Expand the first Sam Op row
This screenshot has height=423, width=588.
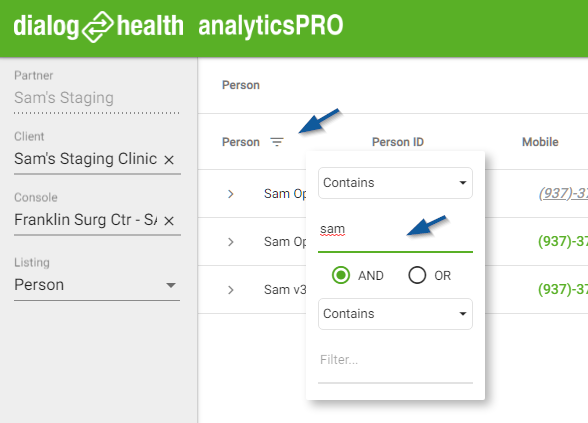click(231, 194)
